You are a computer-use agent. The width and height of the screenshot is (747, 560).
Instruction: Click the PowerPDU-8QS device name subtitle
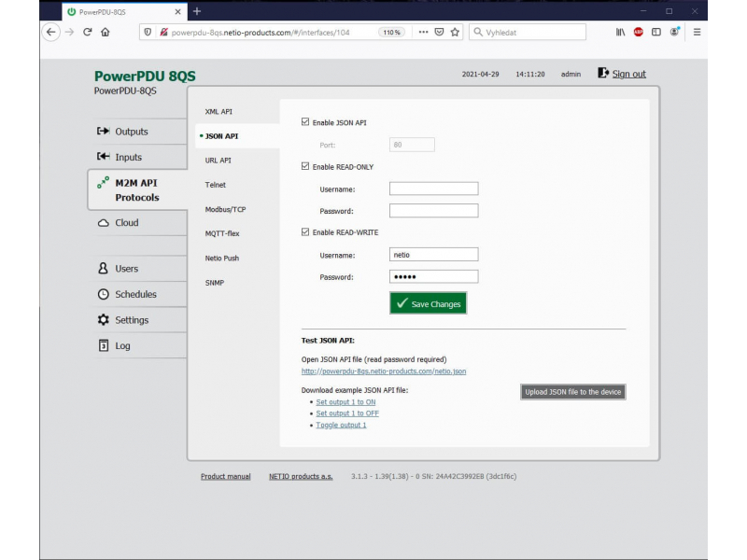tap(125, 91)
